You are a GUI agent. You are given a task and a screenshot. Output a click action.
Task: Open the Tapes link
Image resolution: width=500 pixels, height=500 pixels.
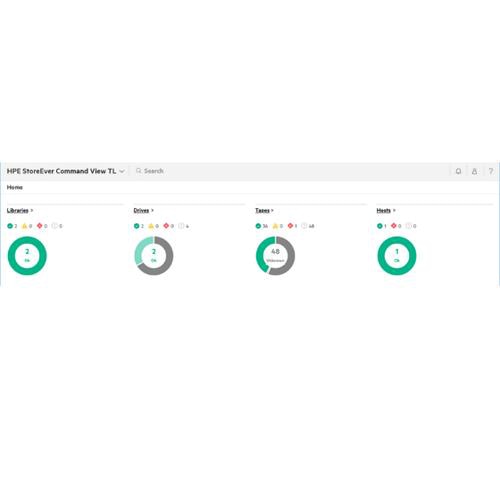262,210
